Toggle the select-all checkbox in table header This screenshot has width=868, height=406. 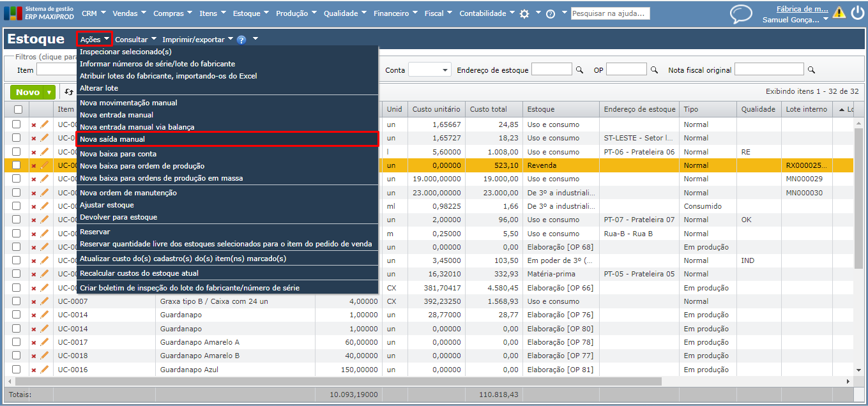pyautogui.click(x=18, y=109)
